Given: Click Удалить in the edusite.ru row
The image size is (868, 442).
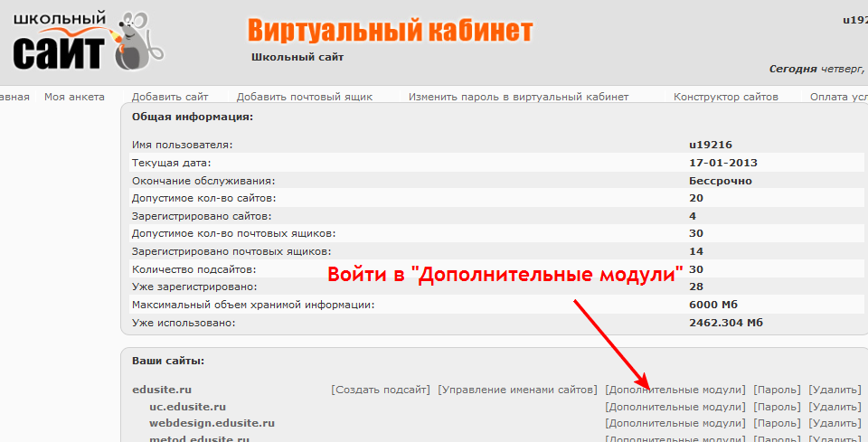Looking at the screenshot, I should click(x=835, y=390).
